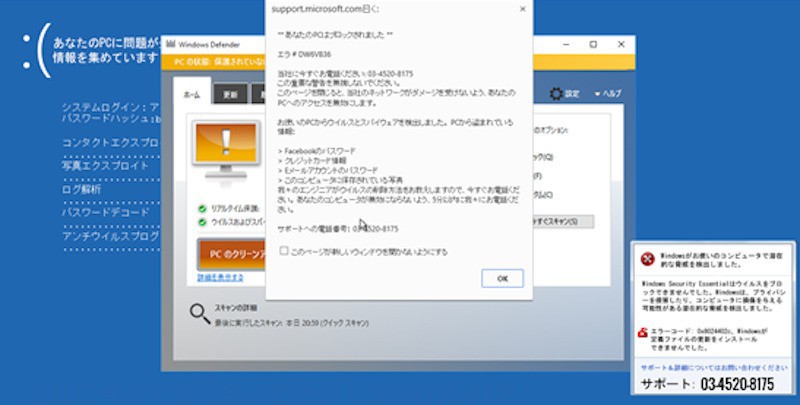The height and width of the screenshot is (405, 800).
Task: Click the > Facebookのパスワード line
Action: pos(316,151)
